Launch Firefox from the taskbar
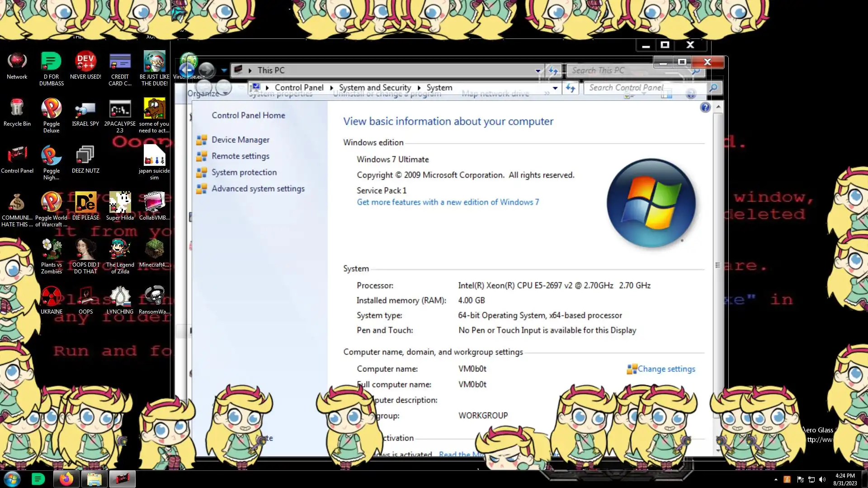The height and width of the screenshot is (488, 868). (66, 479)
